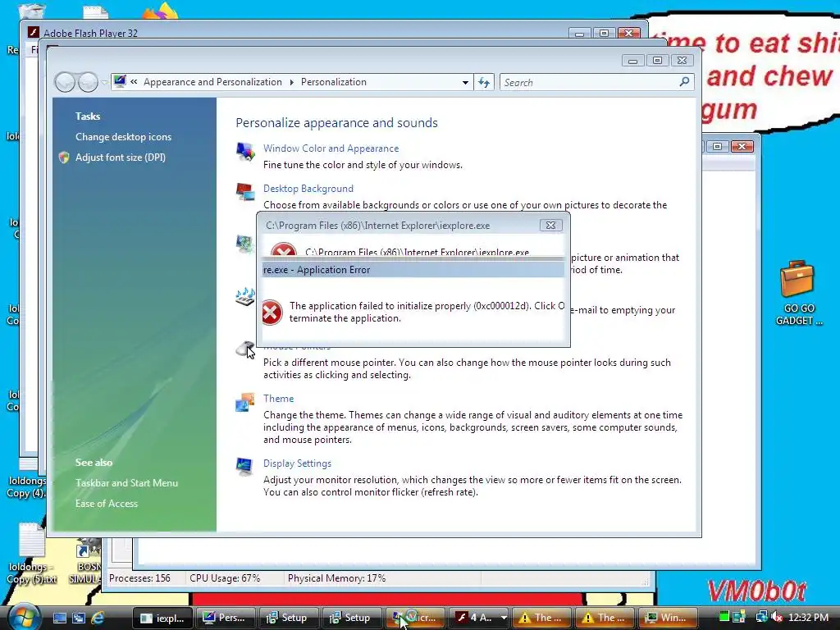Launch Internet Explorer from Quick Launch
The image size is (840, 630).
(x=98, y=619)
